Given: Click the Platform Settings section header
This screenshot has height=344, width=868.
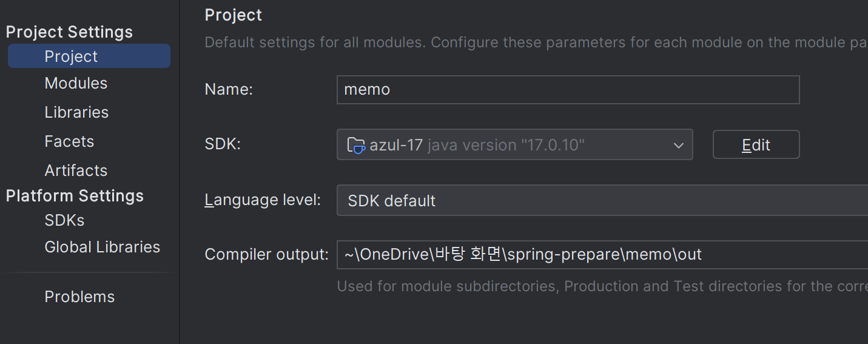Looking at the screenshot, I should pos(75,196).
